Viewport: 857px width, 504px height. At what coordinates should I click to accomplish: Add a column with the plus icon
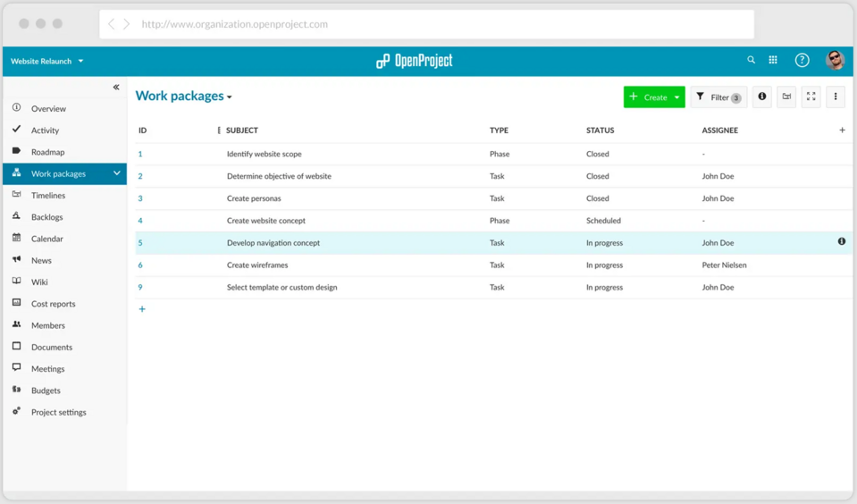coord(842,130)
